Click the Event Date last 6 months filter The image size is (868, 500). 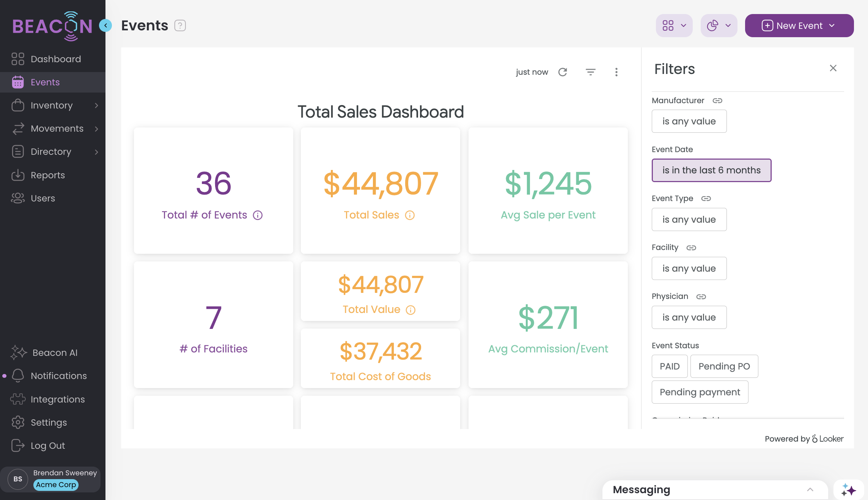click(711, 170)
